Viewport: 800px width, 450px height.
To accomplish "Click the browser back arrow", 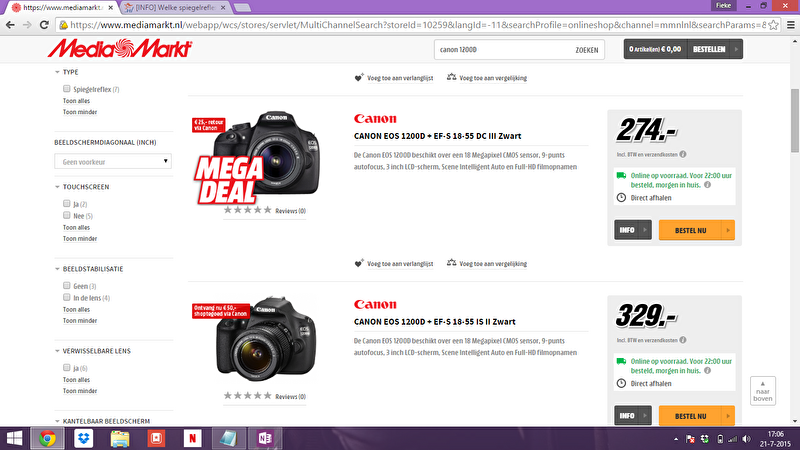I will [10, 25].
